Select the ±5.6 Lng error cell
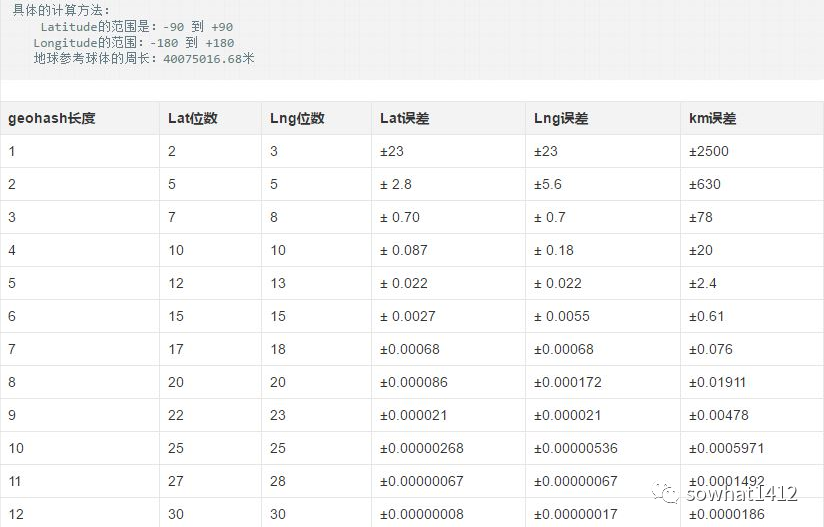Image resolution: width=824 pixels, height=527 pixels. (x=548, y=184)
